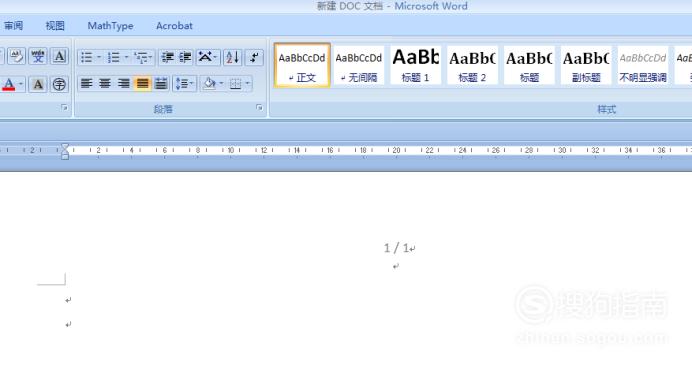Click the red font color button
This screenshot has height=372, width=692.
[8, 84]
